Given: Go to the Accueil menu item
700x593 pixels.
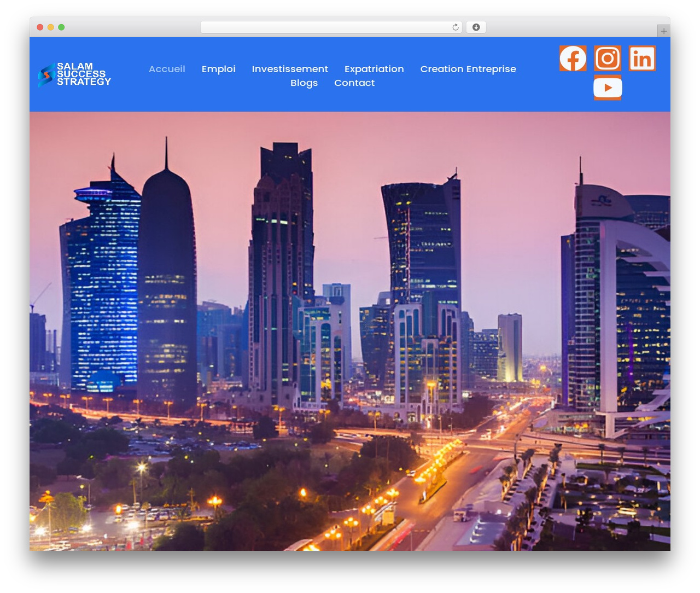Looking at the screenshot, I should (x=167, y=69).
